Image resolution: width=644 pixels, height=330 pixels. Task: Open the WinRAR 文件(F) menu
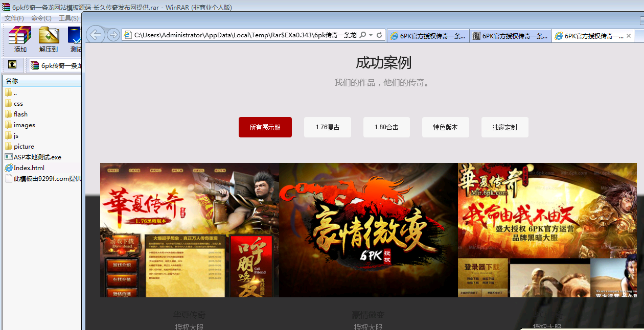[14, 18]
